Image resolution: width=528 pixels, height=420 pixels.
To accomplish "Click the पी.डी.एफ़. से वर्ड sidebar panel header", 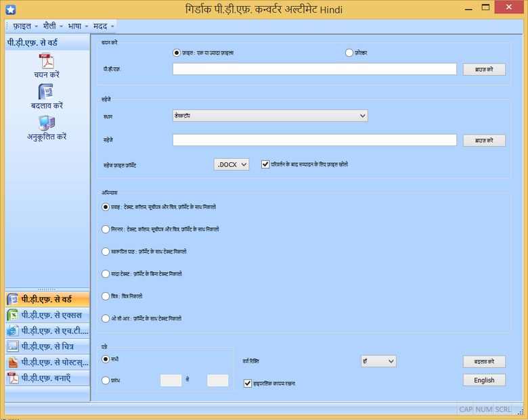I will point(47,43).
